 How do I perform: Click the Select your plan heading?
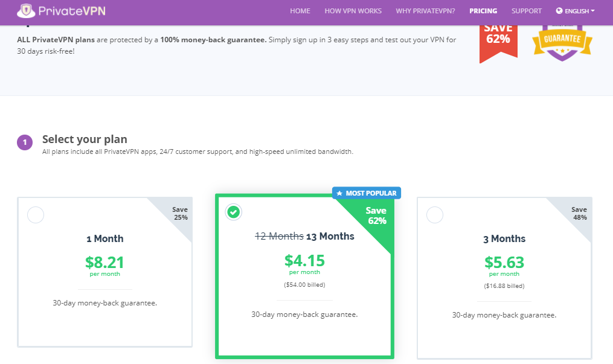tap(85, 139)
